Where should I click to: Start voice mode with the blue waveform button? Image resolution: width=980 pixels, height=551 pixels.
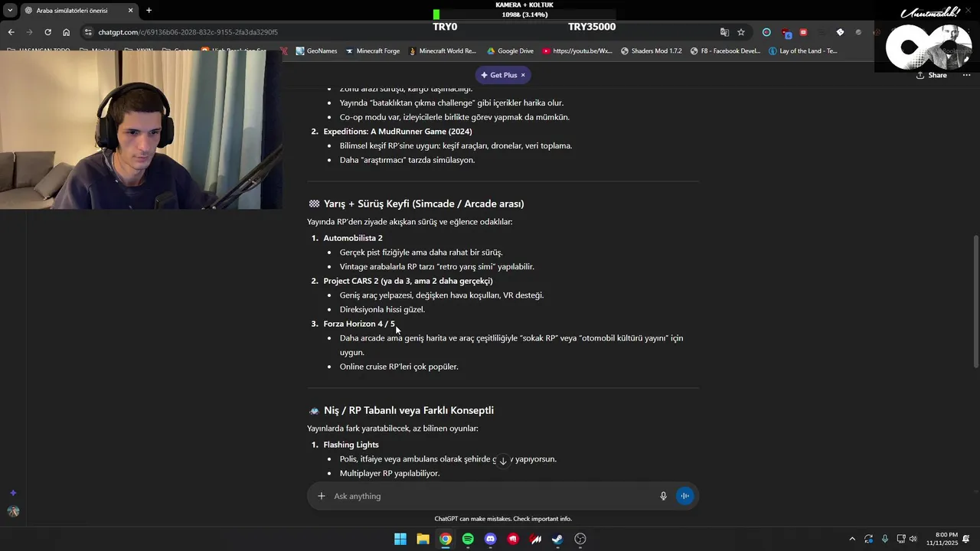pyautogui.click(x=685, y=496)
